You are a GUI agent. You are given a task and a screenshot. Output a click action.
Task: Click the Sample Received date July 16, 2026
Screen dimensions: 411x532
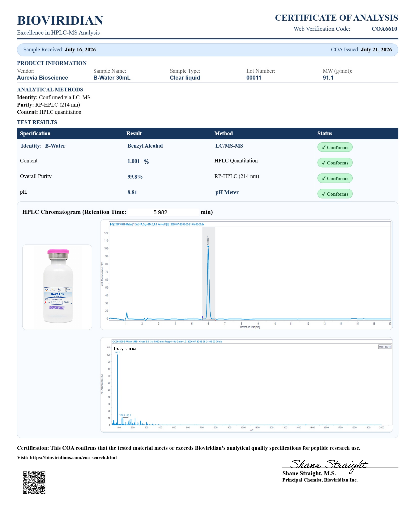(80, 50)
